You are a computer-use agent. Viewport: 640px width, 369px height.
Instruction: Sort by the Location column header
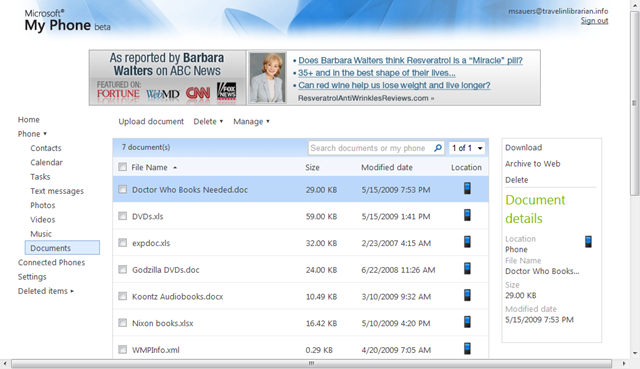[466, 167]
